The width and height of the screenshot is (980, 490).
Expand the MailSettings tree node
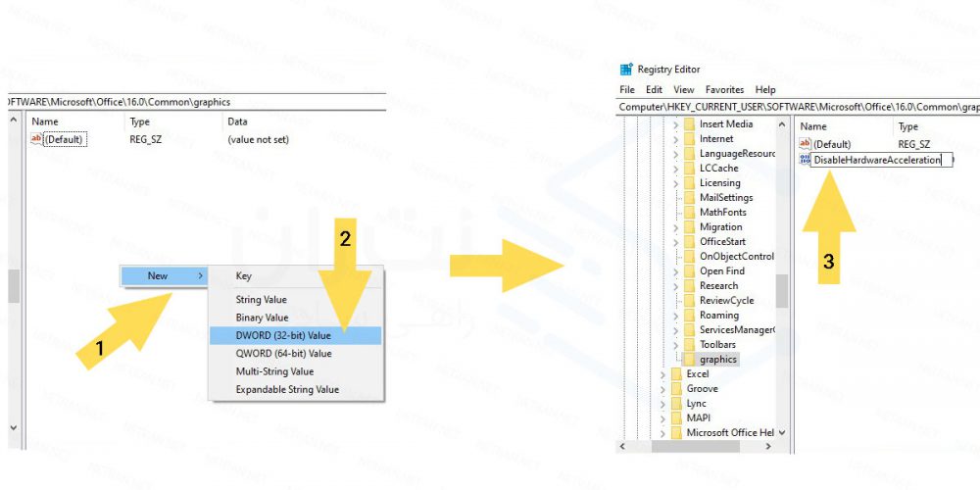tap(675, 198)
